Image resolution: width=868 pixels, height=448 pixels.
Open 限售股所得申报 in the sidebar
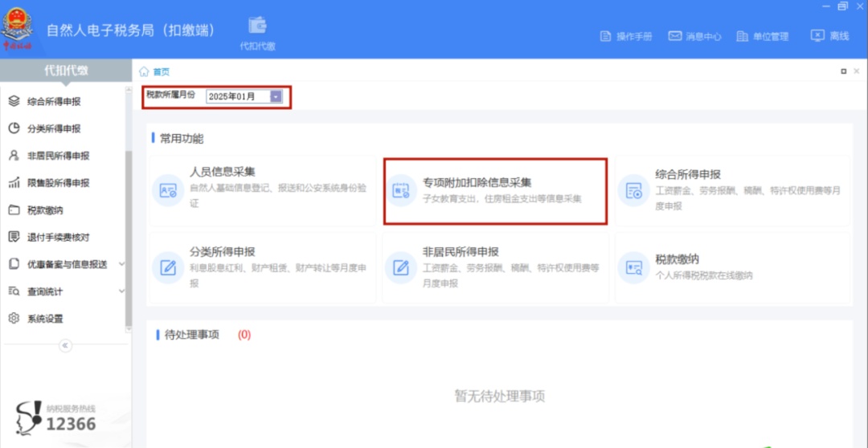(x=58, y=182)
